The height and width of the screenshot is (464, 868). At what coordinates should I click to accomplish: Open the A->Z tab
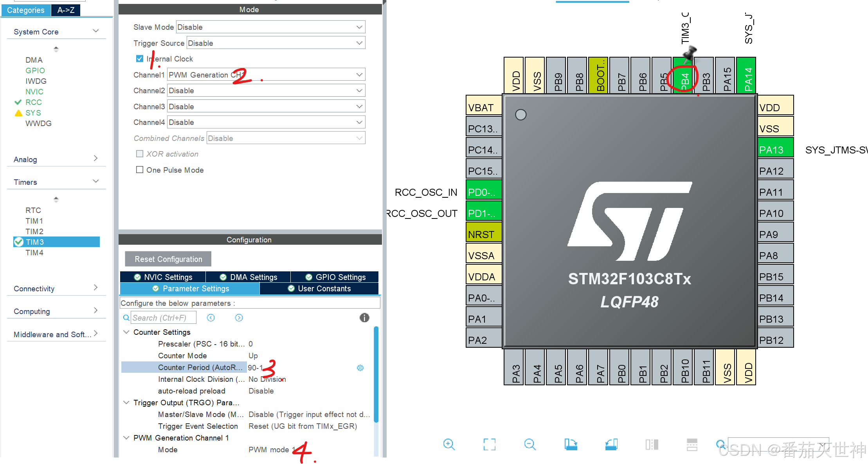(x=66, y=10)
